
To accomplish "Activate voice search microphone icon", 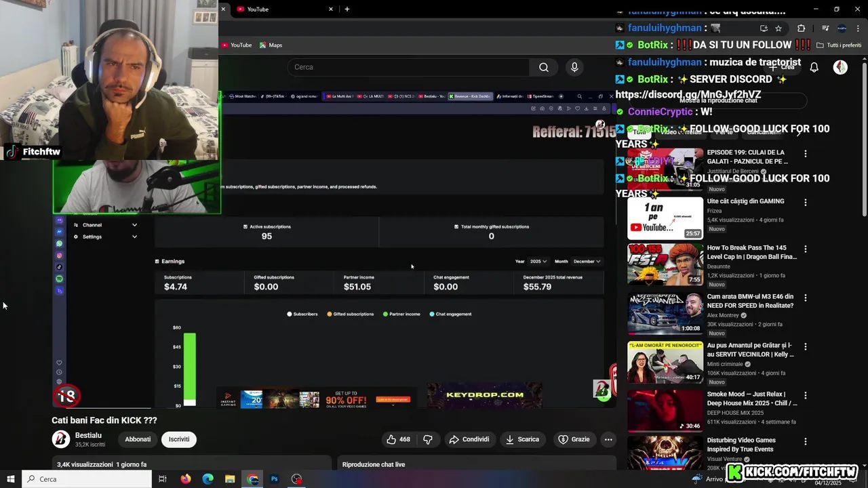I will (574, 67).
